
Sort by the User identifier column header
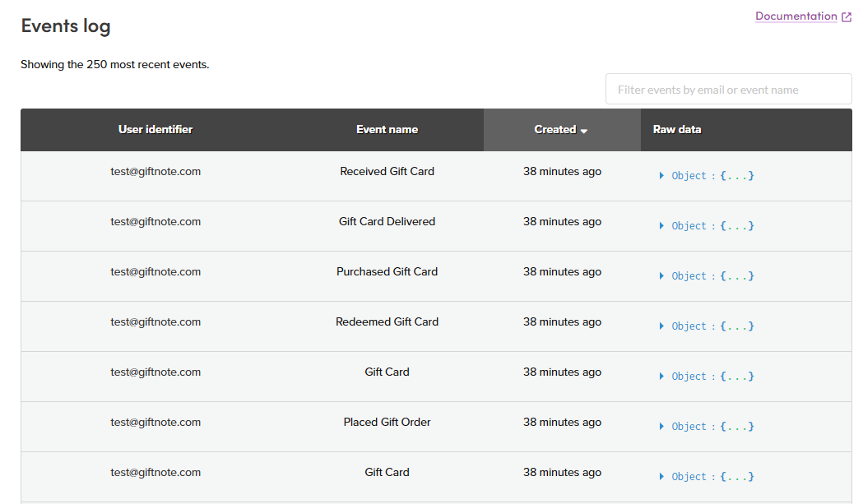click(155, 129)
